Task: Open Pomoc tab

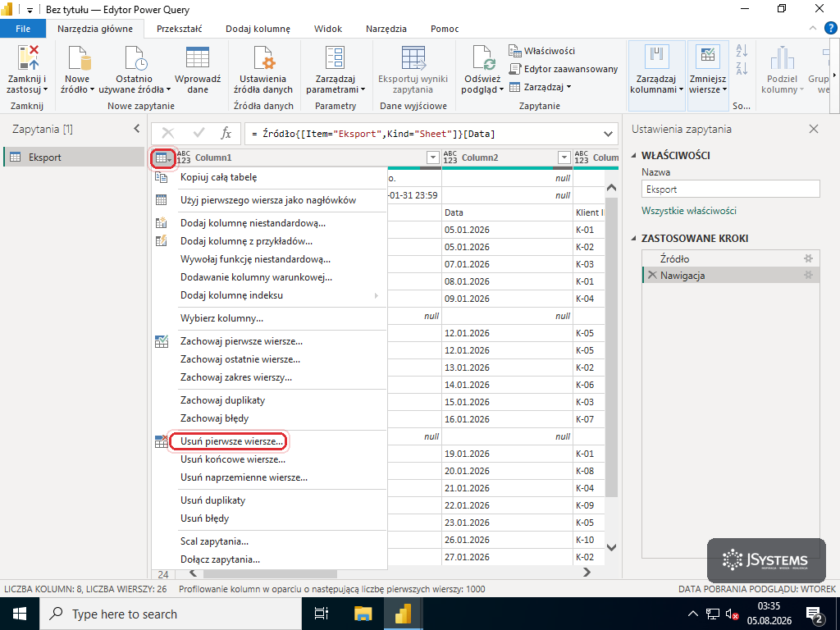Action: pos(445,29)
